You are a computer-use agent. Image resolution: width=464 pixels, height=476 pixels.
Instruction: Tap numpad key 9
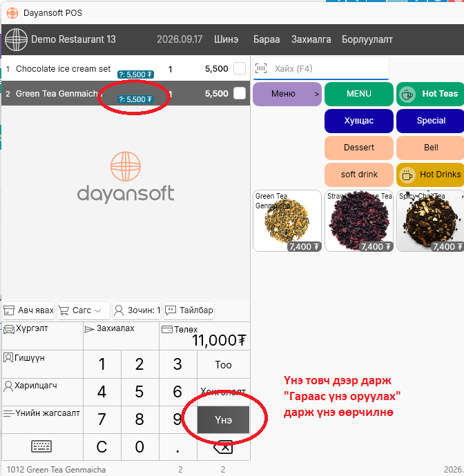(x=177, y=419)
